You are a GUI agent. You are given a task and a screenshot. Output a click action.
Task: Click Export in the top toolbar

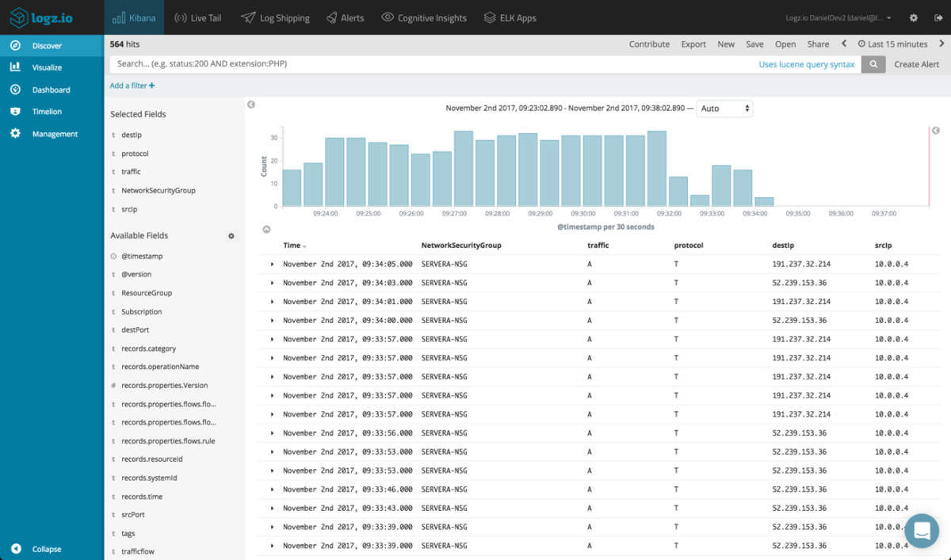(693, 44)
